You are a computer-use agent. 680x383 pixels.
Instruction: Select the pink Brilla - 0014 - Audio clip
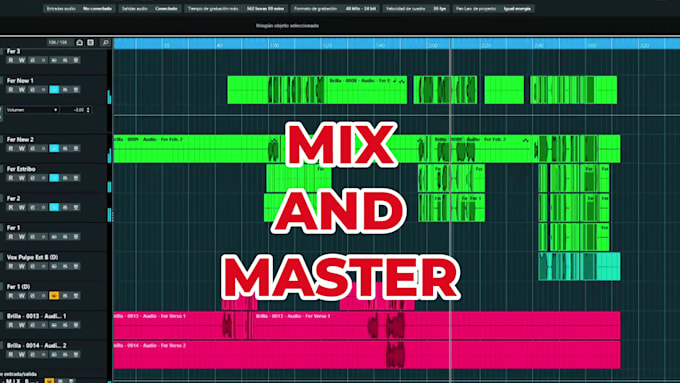click(367, 354)
